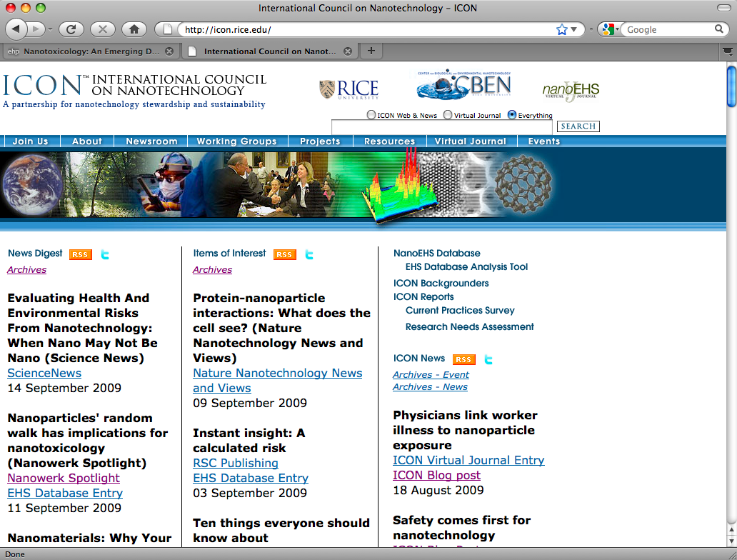Open the Archives - News link
The image size is (737, 560).
tap(430, 387)
